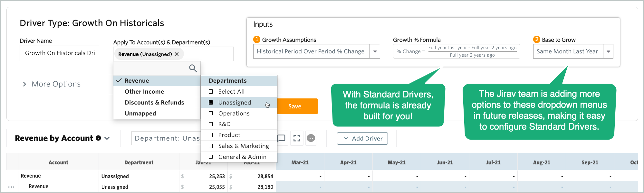The width and height of the screenshot is (644, 193).
Task: Tick the Sales & Marketing checkbox
Action: 211,146
